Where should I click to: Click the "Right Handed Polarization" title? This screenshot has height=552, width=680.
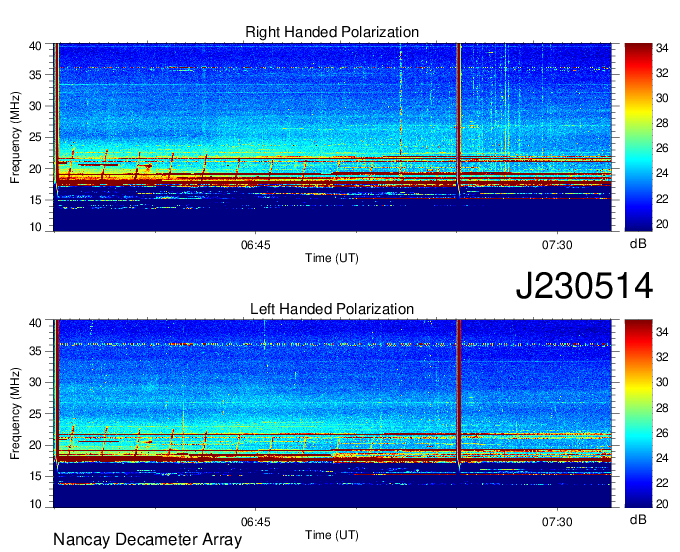coord(332,32)
